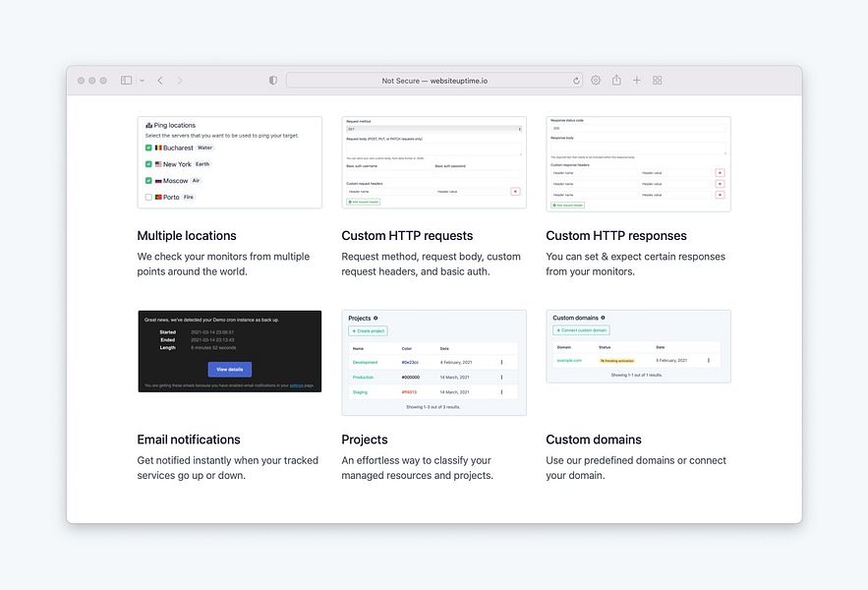Image resolution: width=868 pixels, height=590 pixels.
Task: Enable the Porto ping location checkbox
Action: (148, 196)
